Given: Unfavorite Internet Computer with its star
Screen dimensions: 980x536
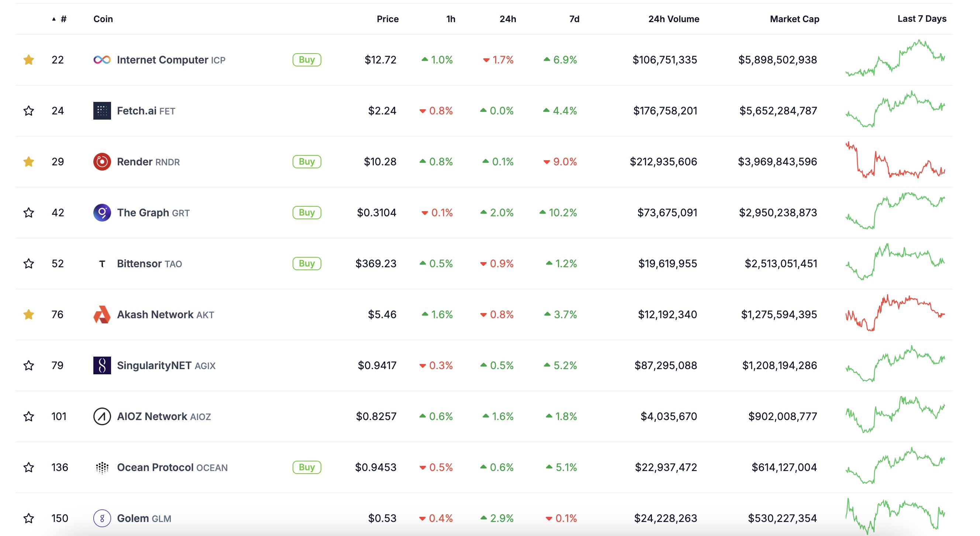Looking at the screenshot, I should pos(28,60).
